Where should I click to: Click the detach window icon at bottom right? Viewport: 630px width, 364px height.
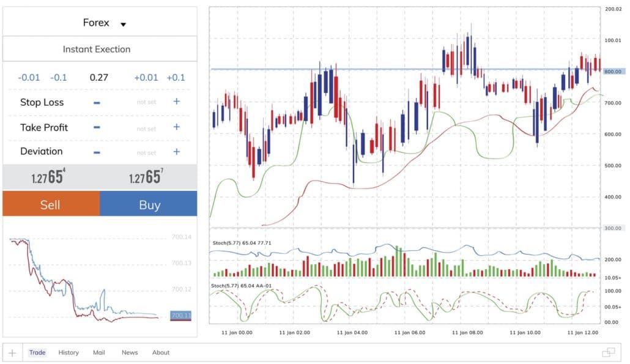pyautogui.click(x=609, y=352)
